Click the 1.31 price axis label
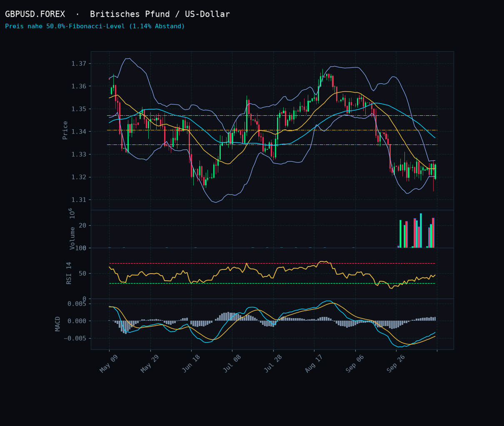Image resolution: width=504 pixels, height=426 pixels. coord(79,200)
